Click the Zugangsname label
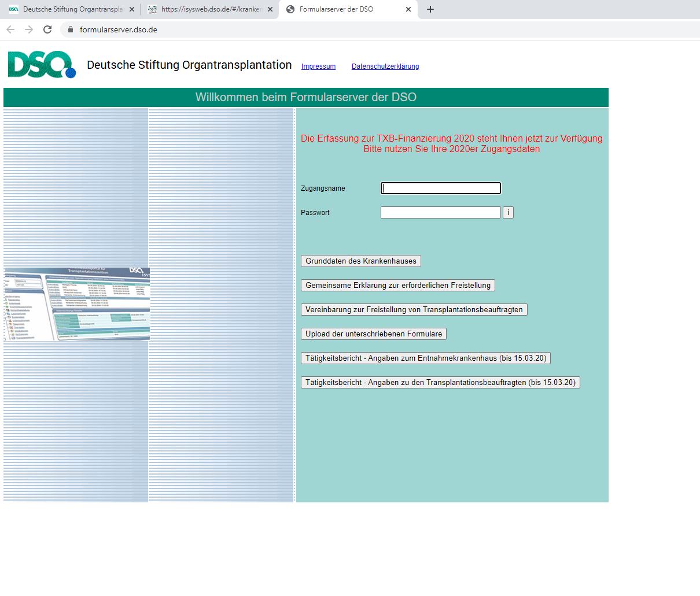700x596 pixels. click(x=323, y=188)
